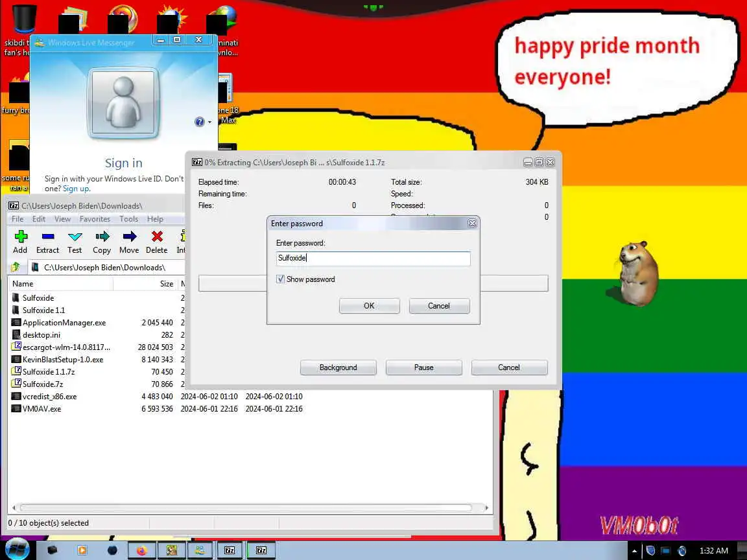Screen dimensions: 747x560
Task: Open the View menu in 7-Zip
Action: (62, 219)
